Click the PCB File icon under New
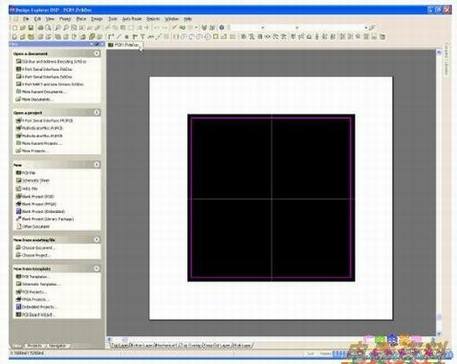This screenshot has height=364, width=457. pos(19,173)
